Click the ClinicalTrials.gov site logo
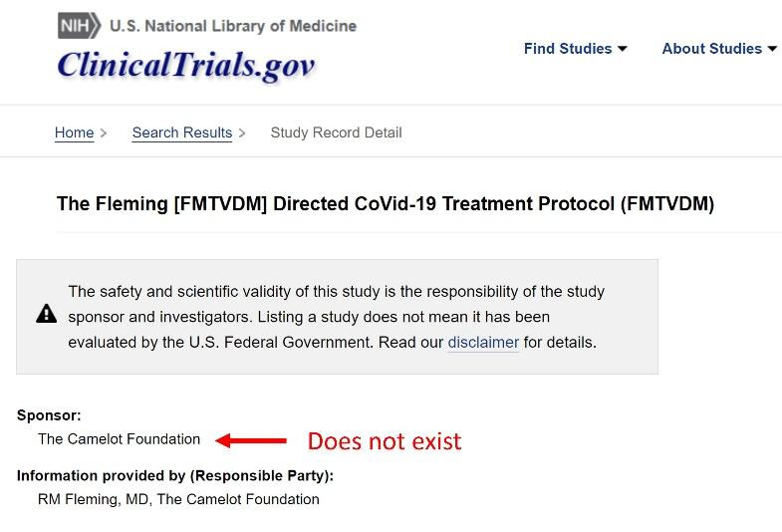This screenshot has height=532, width=782. point(186,64)
